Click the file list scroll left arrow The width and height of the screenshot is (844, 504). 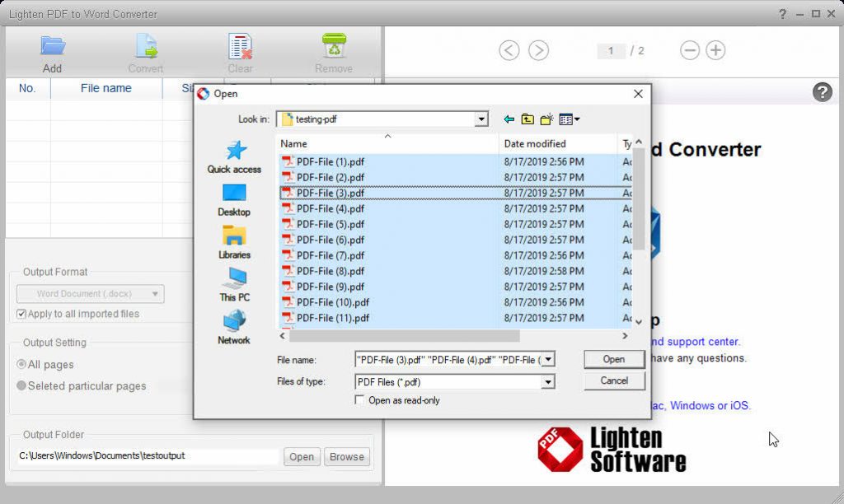[x=283, y=336]
